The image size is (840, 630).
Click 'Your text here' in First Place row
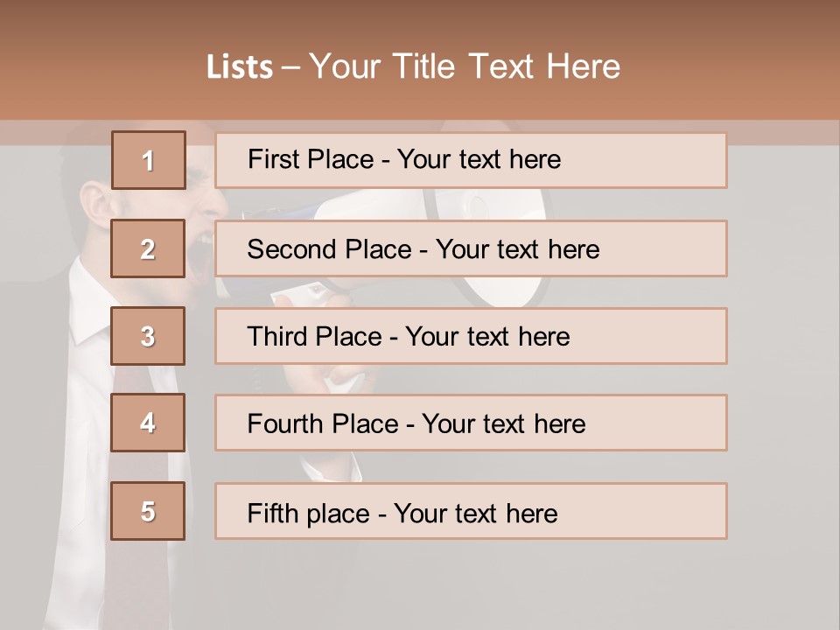(x=479, y=159)
